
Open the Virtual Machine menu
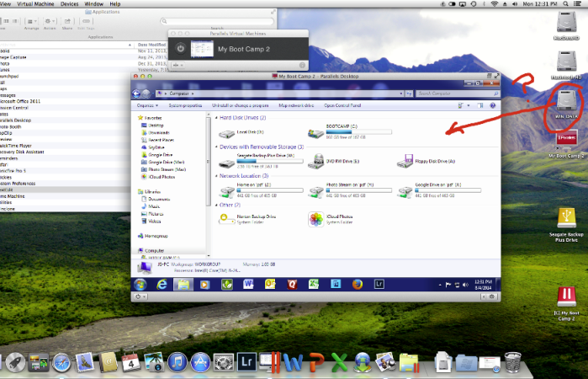[35, 3]
